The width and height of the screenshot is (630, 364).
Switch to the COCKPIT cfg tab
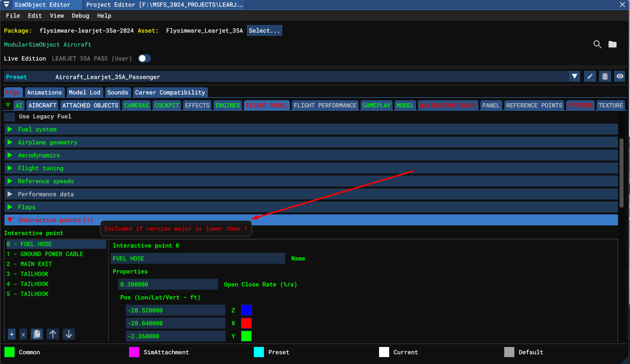coord(167,105)
